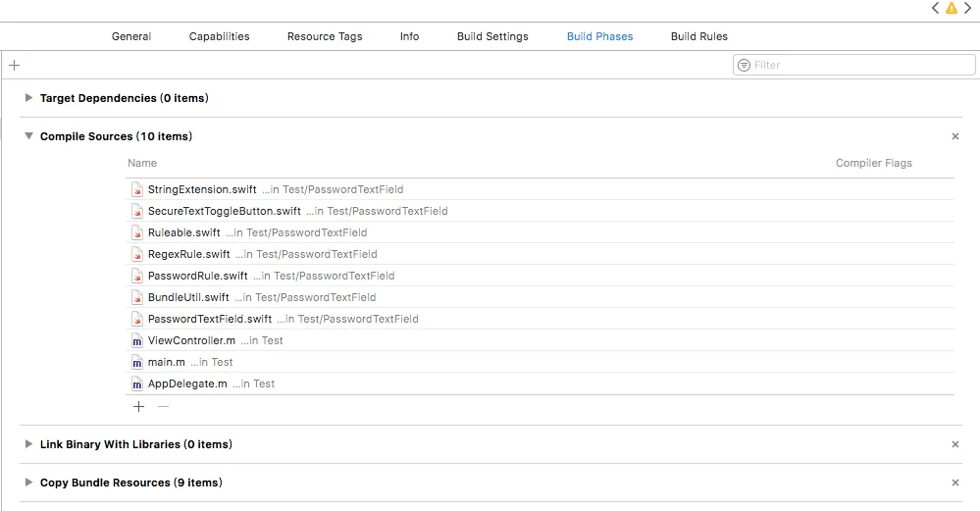The height and width of the screenshot is (511, 980).
Task: Select RegexRule.swift row
Action: [x=540, y=254]
